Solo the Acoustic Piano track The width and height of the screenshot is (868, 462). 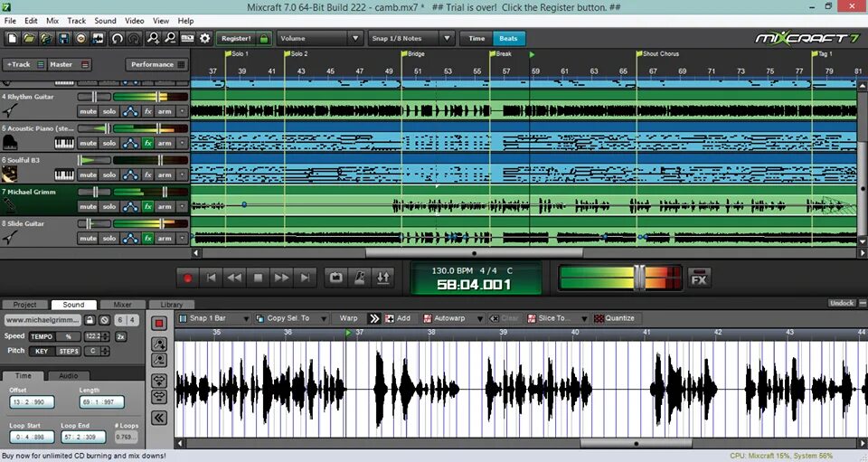click(109, 144)
